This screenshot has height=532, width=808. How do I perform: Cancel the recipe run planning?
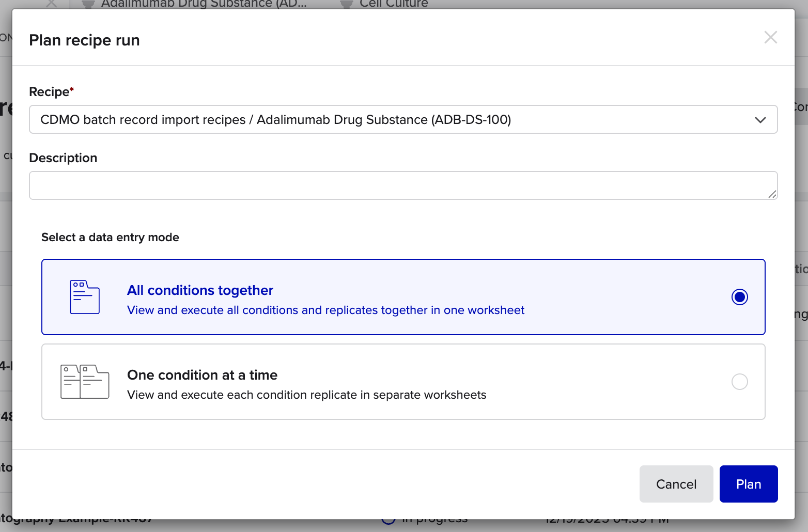coord(676,484)
